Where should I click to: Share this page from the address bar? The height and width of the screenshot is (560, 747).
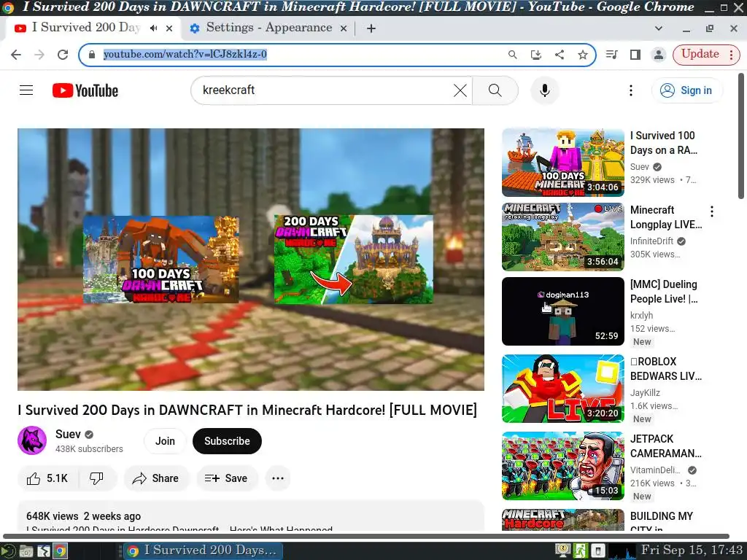click(x=560, y=54)
